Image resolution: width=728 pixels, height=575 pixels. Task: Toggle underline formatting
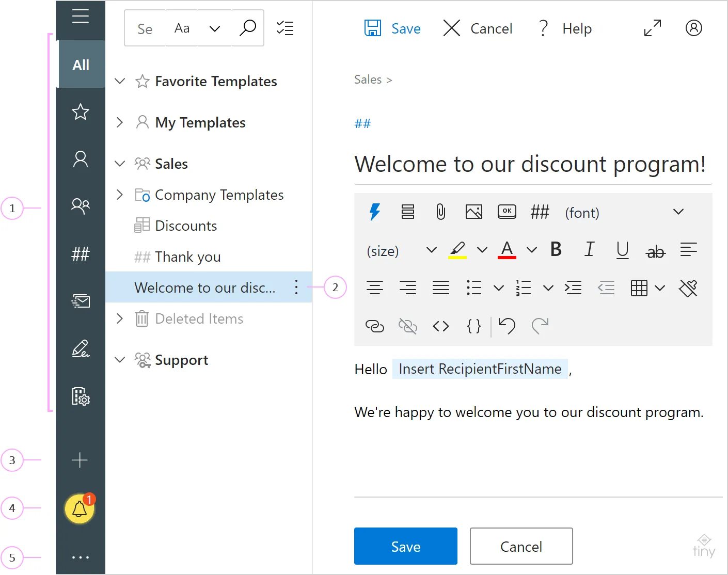(x=623, y=250)
